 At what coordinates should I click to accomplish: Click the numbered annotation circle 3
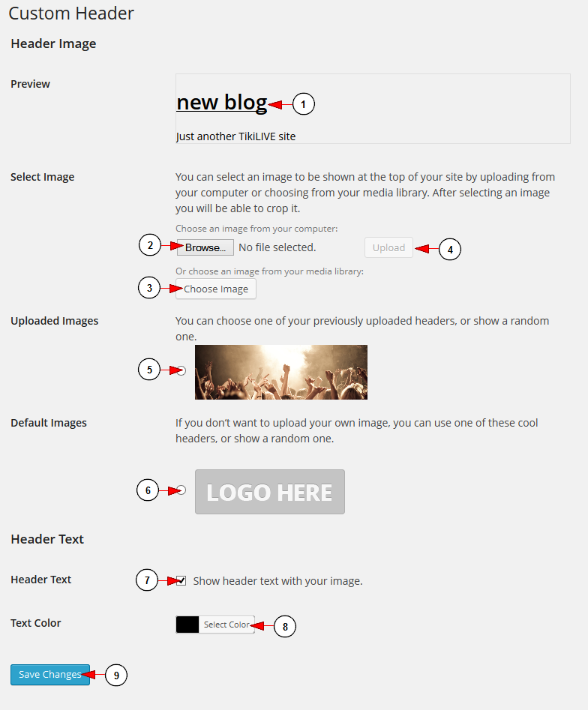[149, 288]
